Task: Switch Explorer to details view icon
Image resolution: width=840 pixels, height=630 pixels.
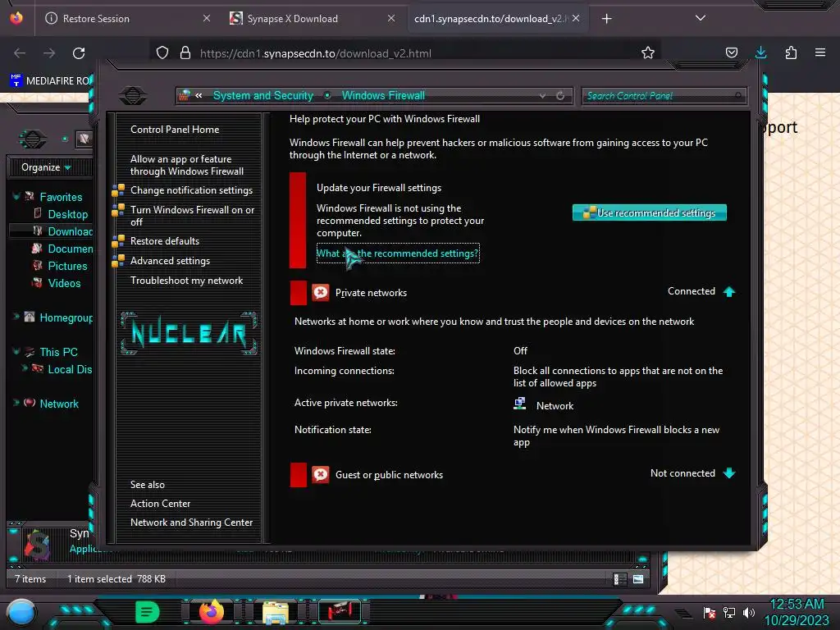Action: (620, 579)
